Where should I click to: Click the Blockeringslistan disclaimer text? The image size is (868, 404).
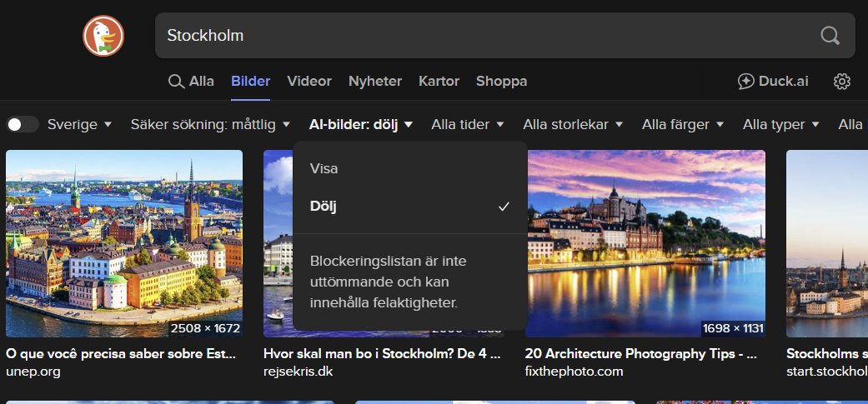tap(388, 282)
